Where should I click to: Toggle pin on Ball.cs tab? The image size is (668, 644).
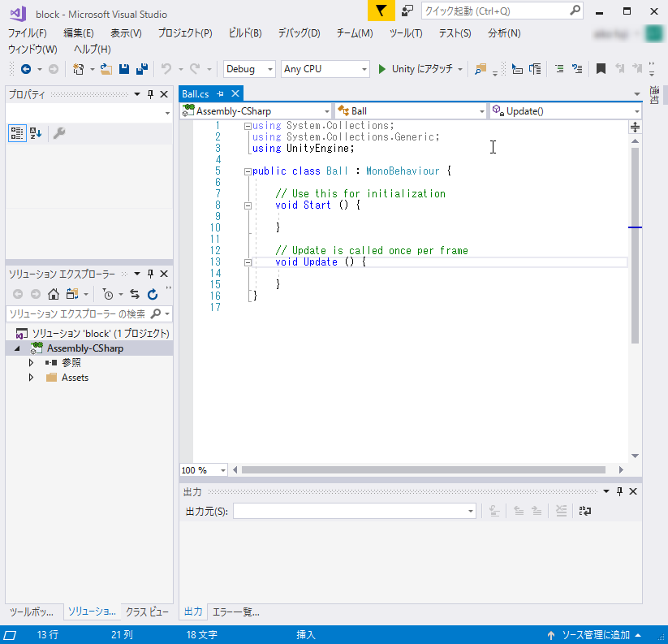pyautogui.click(x=220, y=93)
